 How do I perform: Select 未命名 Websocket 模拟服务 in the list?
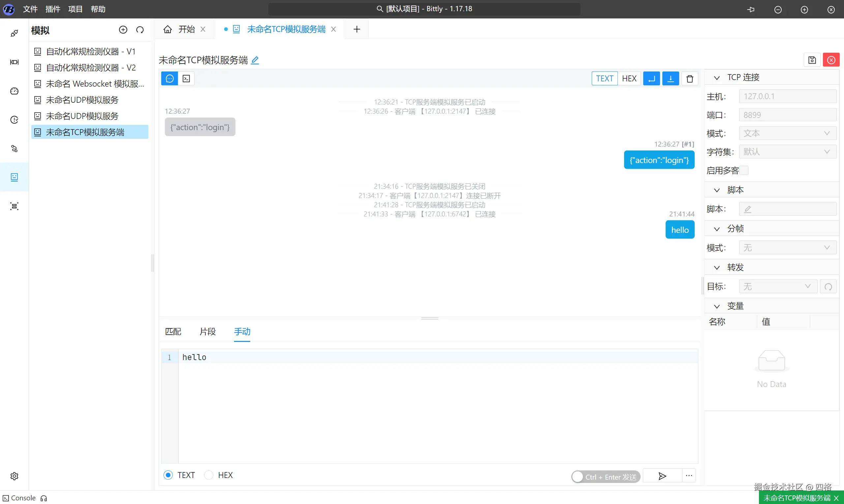(x=95, y=84)
